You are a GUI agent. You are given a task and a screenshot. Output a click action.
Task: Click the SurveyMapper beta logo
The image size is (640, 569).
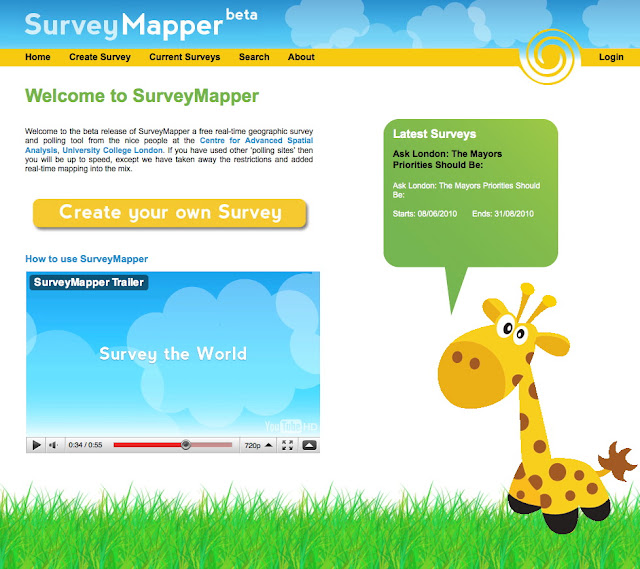(141, 24)
